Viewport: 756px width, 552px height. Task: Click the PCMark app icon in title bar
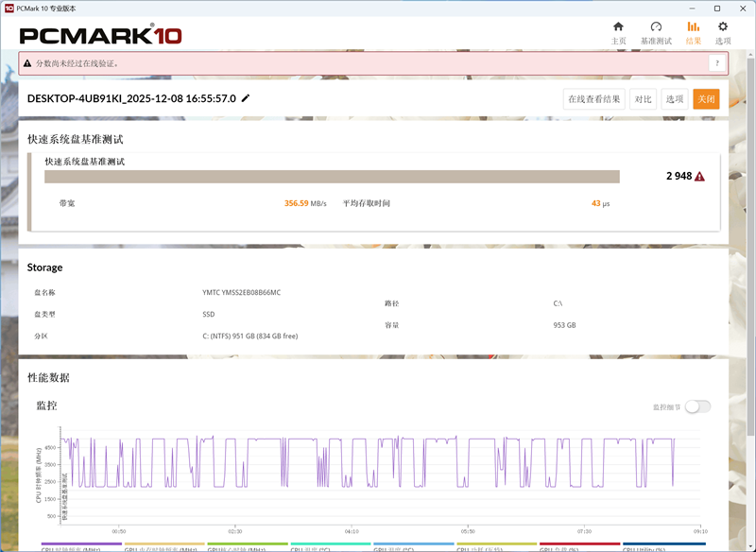pos(9,8)
